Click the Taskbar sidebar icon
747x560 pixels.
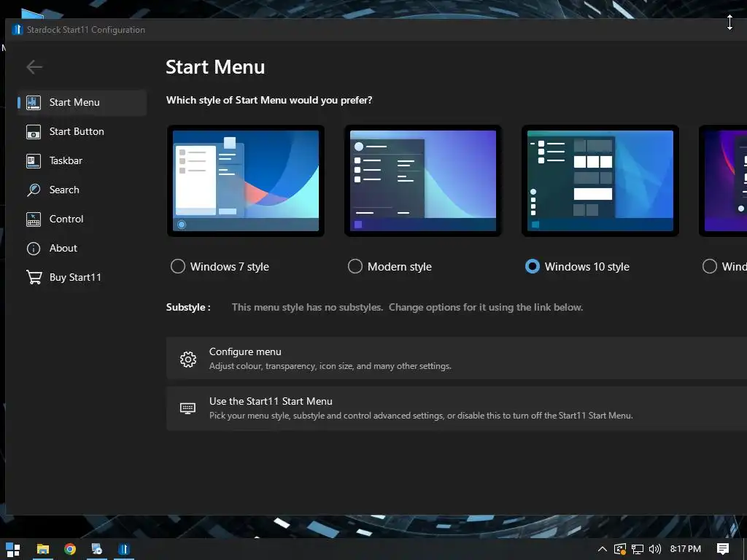click(34, 161)
